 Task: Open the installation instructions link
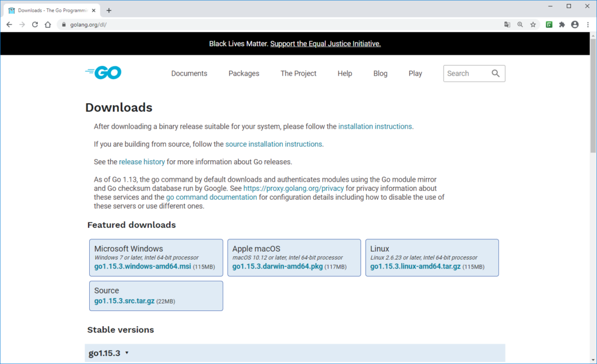375,126
